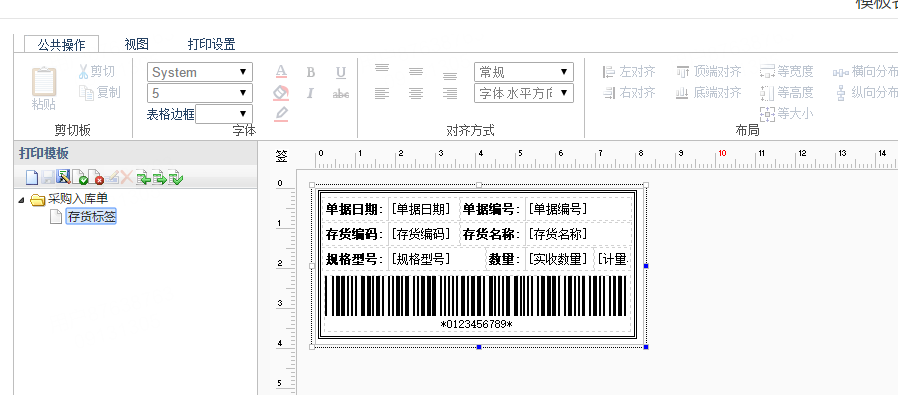The image size is (898, 395).
Task: Toggle Underline formatting (U)
Action: [x=341, y=72]
